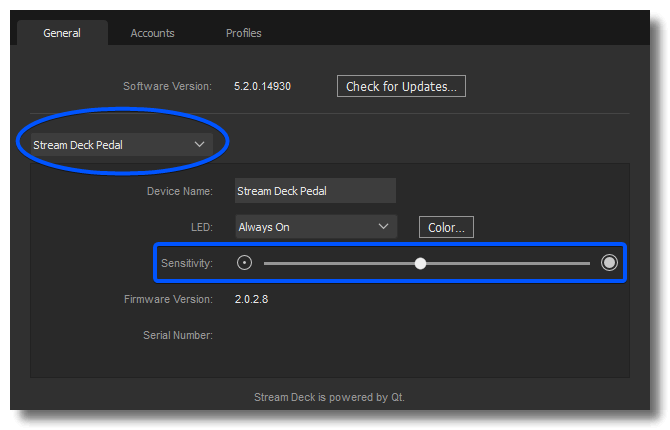Click the Serial Number label
670x430 pixels.
point(178,335)
